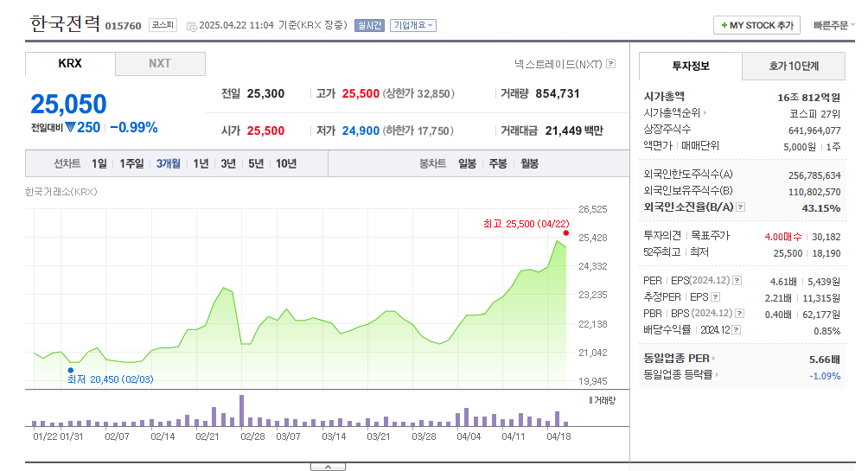The height and width of the screenshot is (471, 868).
Task: Click the down triangle beside 전일대비
Action: point(70,127)
